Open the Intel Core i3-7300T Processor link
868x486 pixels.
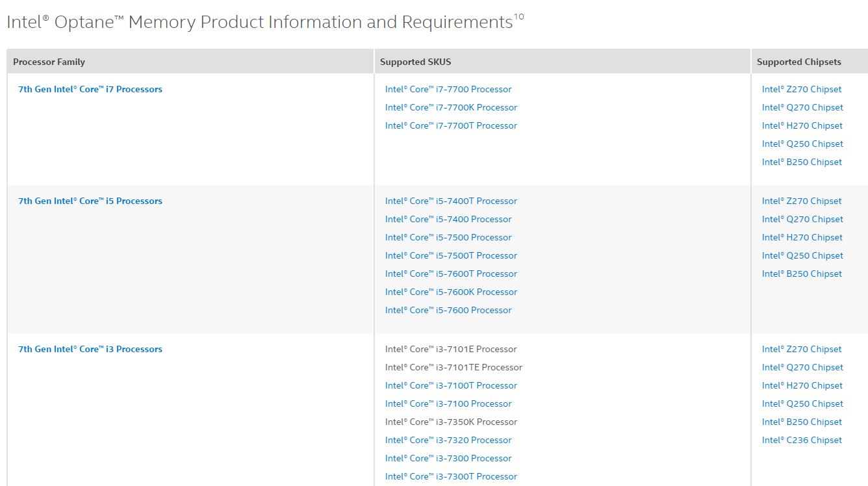[451, 477]
